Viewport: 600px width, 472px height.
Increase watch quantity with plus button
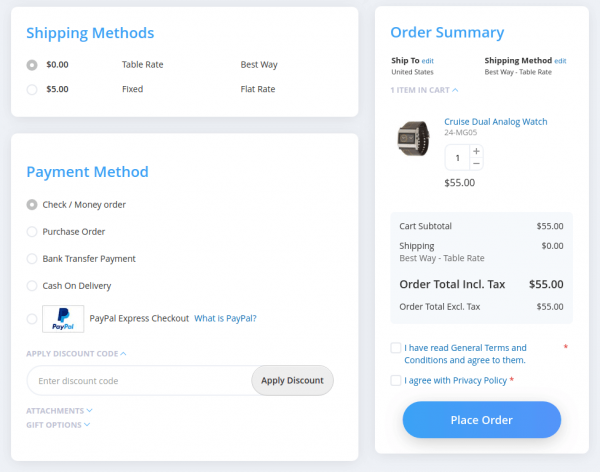point(476,151)
